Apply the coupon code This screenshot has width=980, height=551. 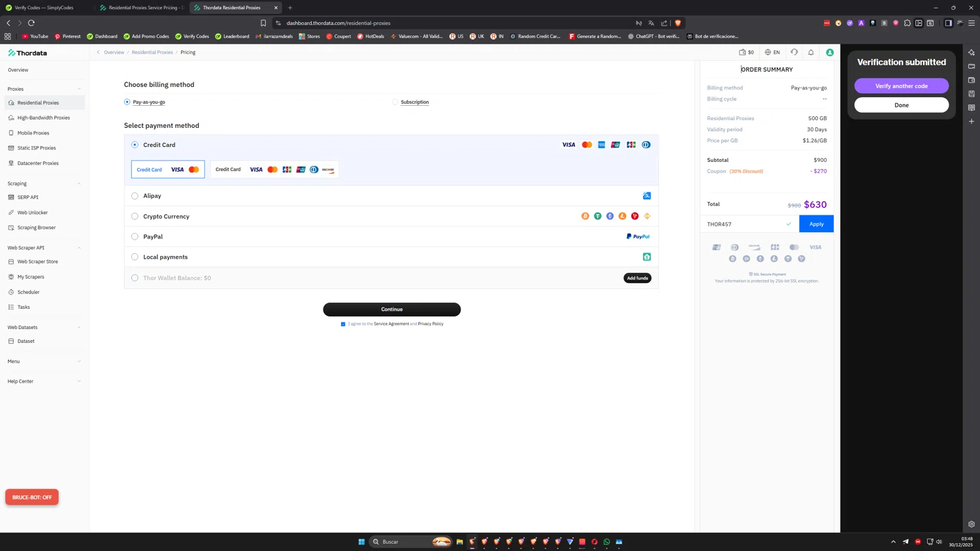tap(816, 224)
